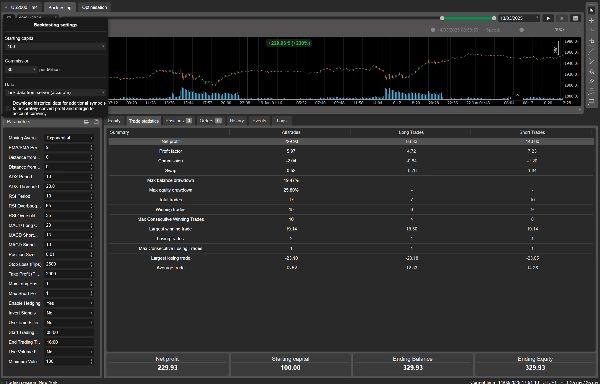Click the save parameters icon in Parameters header
This screenshot has width=600, height=384.
(x=96, y=122)
